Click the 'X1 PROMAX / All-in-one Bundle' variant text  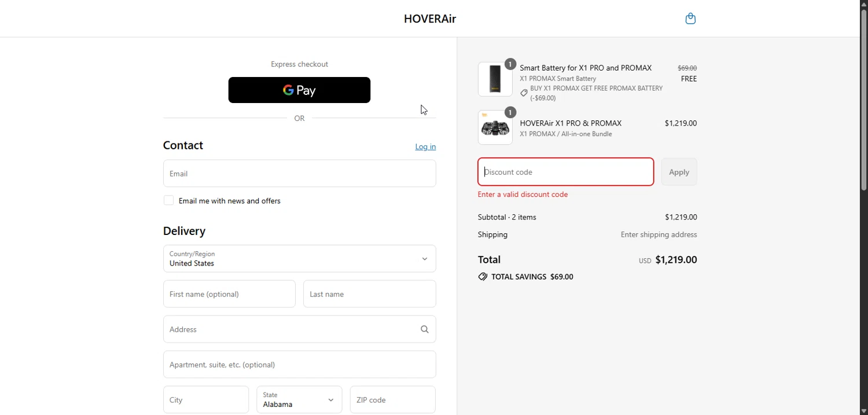pyautogui.click(x=565, y=134)
